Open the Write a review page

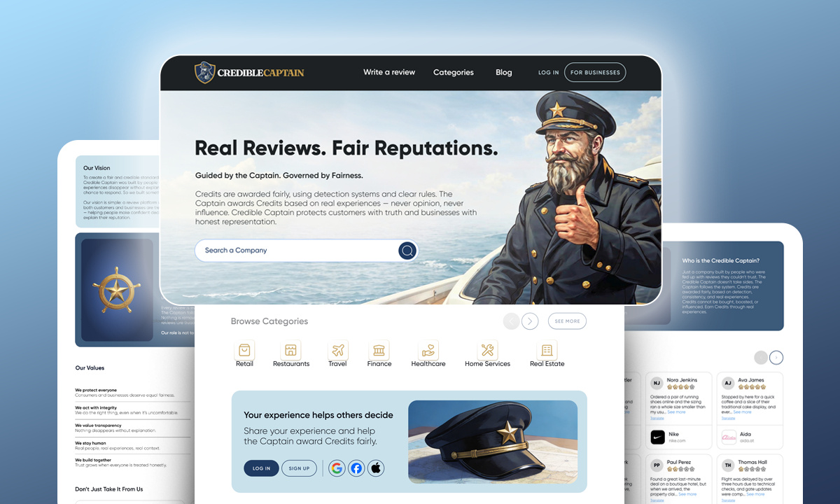[x=389, y=72]
